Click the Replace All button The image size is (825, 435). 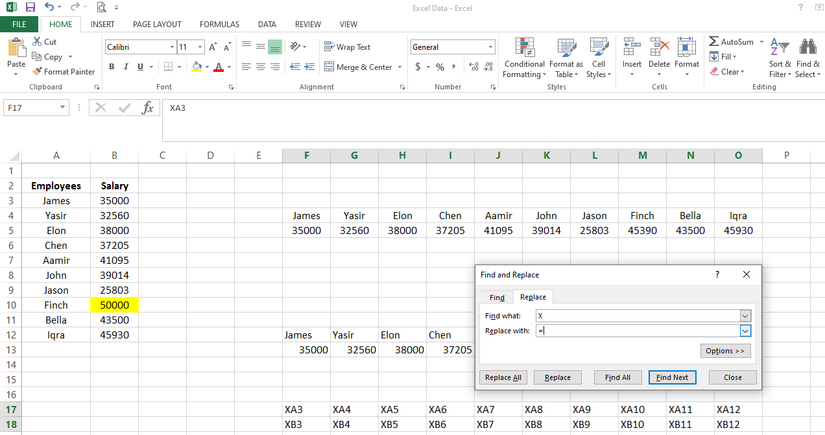504,378
